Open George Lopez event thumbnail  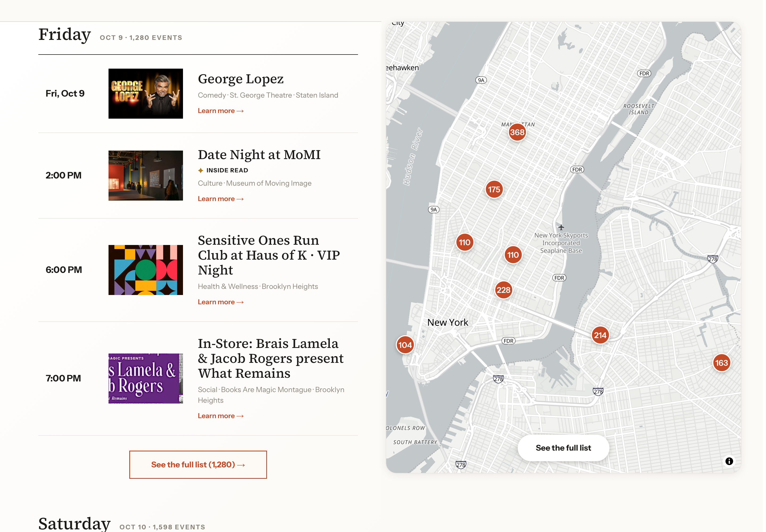[145, 94]
